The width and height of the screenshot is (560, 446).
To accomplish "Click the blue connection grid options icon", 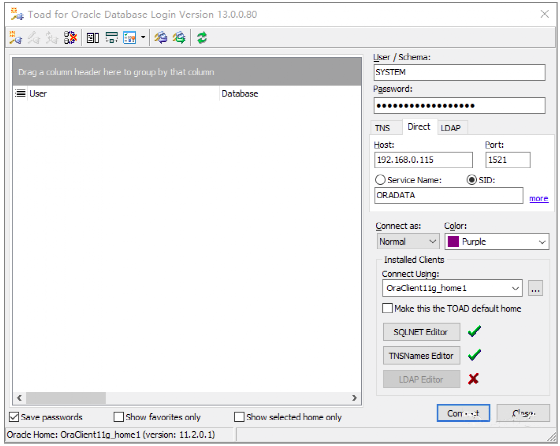I will pos(130,37).
